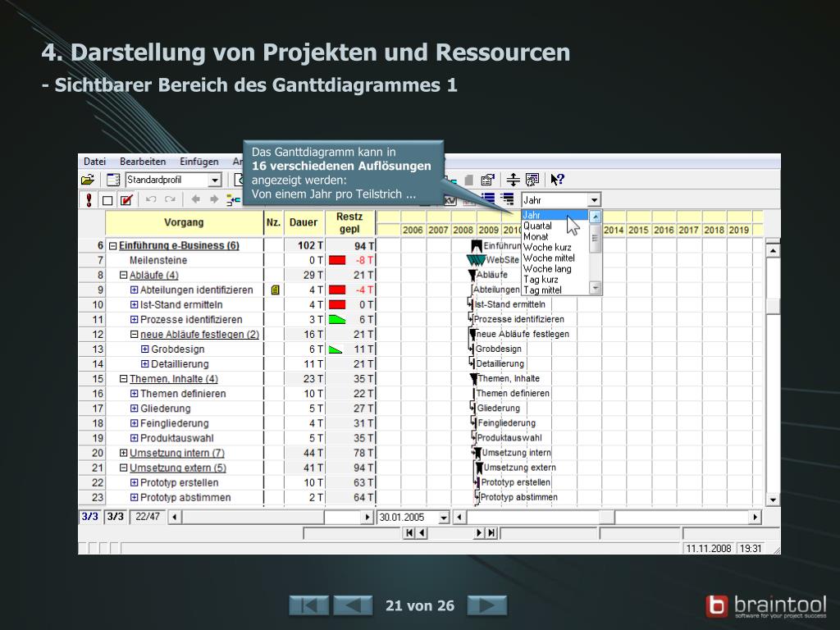The height and width of the screenshot is (630, 840).
Task: Expand the Ist-Stand ermitteln row
Action: pyautogui.click(x=135, y=305)
